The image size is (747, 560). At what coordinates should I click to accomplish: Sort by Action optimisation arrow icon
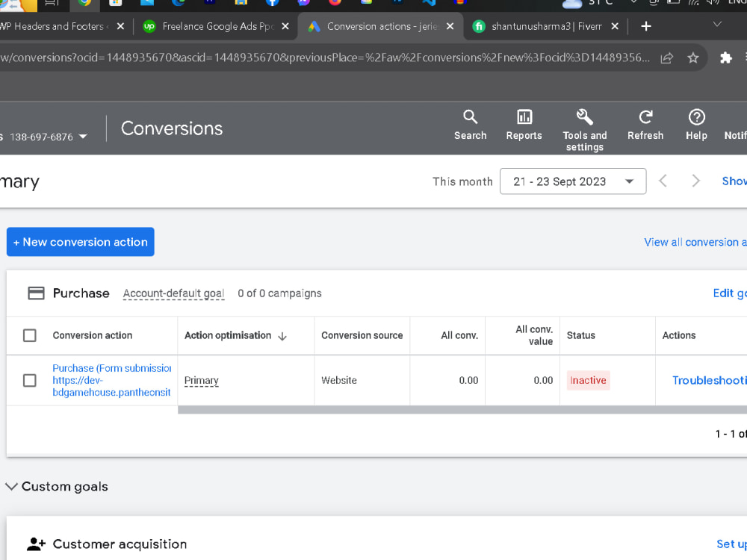tap(282, 336)
